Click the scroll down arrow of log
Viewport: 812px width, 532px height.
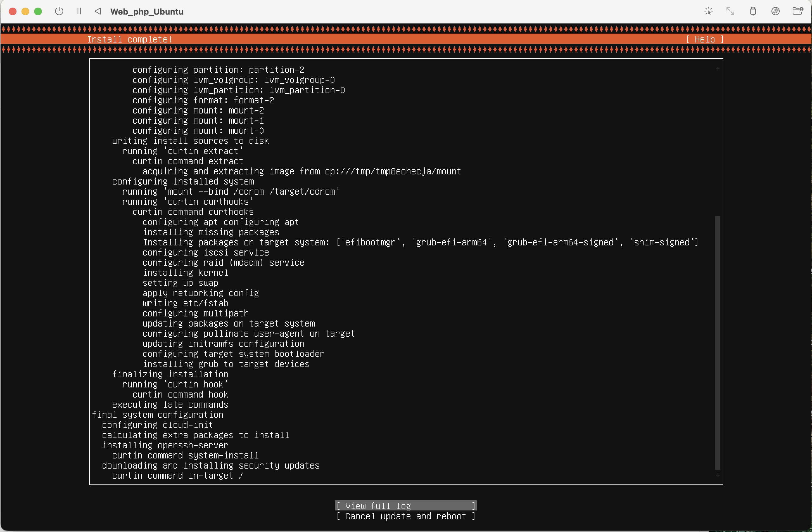[718, 475]
